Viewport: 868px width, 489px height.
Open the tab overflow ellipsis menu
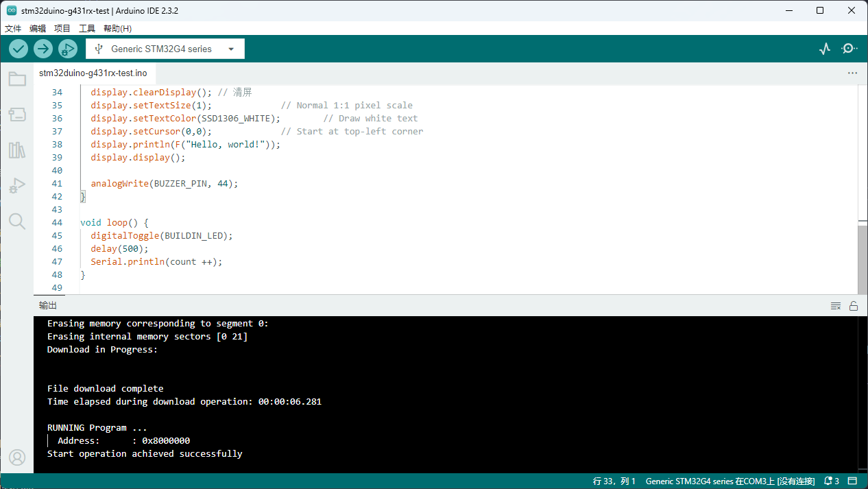[x=852, y=73]
